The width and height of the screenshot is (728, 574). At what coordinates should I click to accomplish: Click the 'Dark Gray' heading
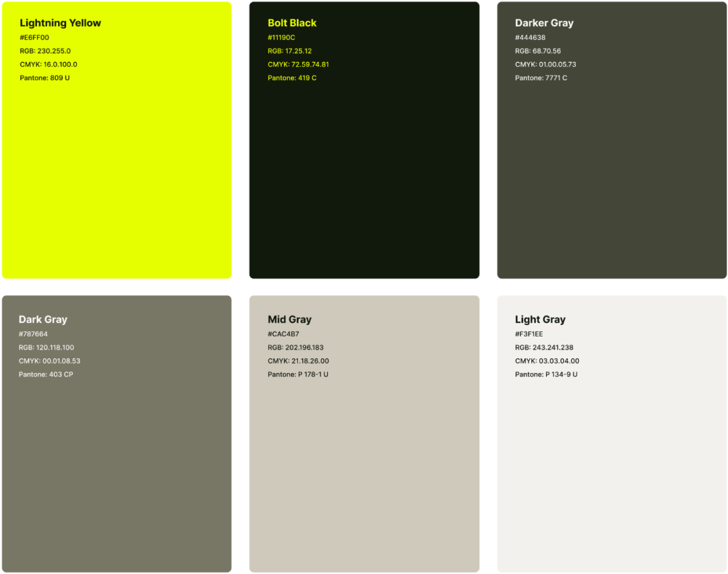(x=42, y=320)
